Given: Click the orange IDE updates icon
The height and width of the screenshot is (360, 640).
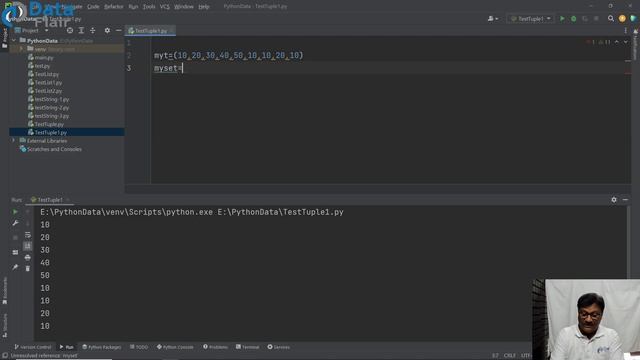Looking at the screenshot, I should click(x=622, y=18).
